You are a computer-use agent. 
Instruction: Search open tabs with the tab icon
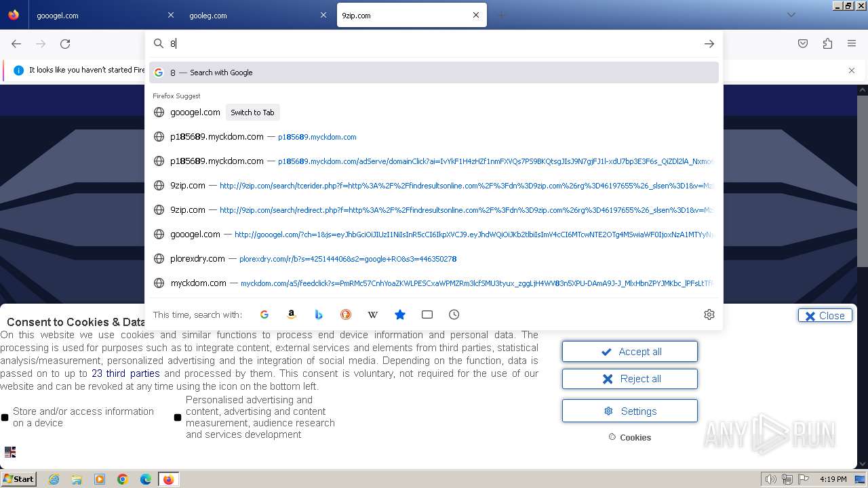click(x=427, y=314)
